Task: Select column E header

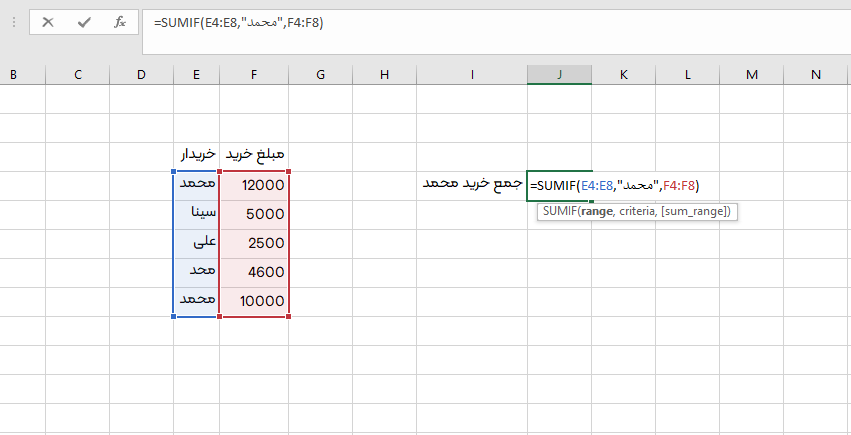Action: coord(195,74)
